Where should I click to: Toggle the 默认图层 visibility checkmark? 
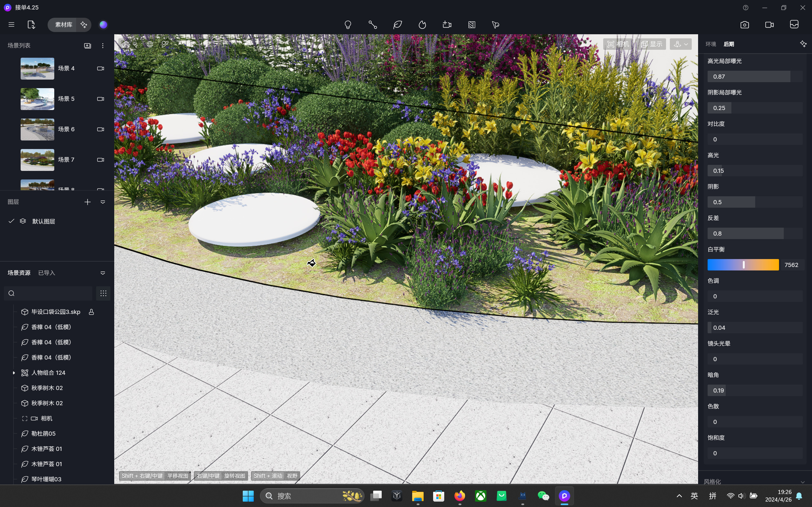click(x=11, y=221)
